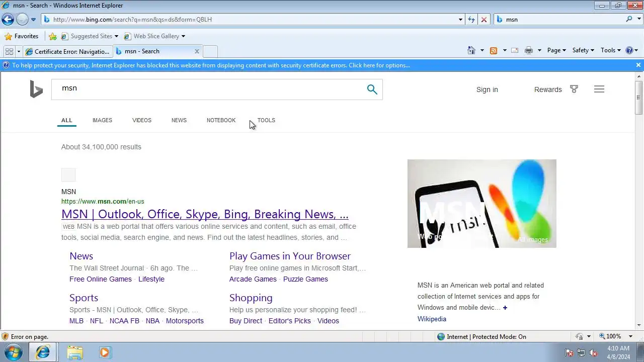Viewport: 644px width, 362px height.
Task: Click Internet Protected Mode status text
Action: (487, 337)
